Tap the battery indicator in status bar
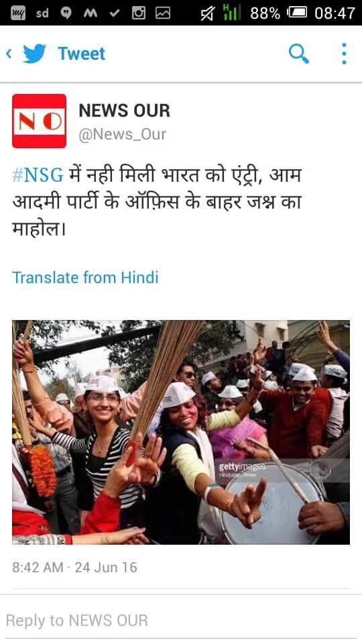Screen dimensions: 362x644 click(x=298, y=13)
